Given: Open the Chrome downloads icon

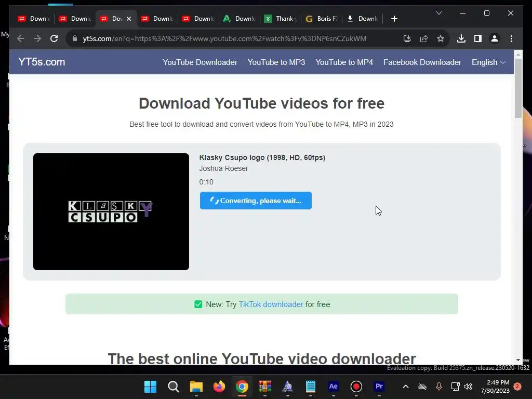Looking at the screenshot, I should pyautogui.click(x=461, y=38).
